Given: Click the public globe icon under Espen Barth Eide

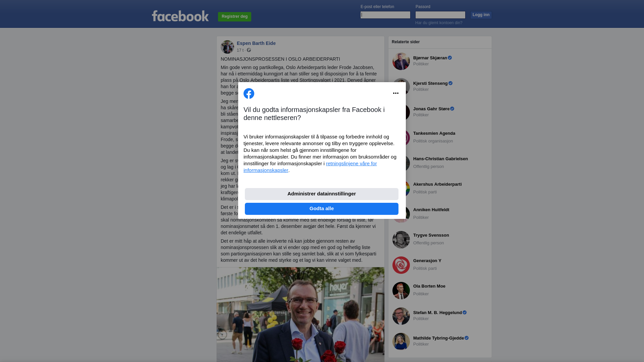Looking at the screenshot, I should 249,50.
